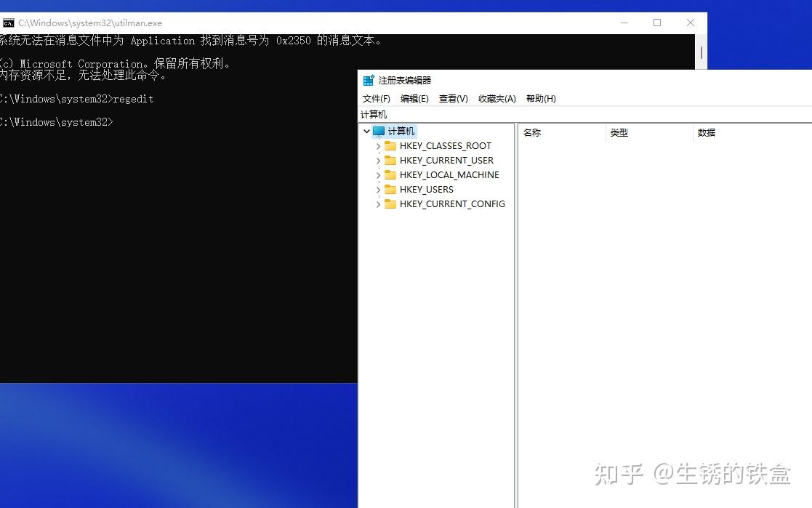This screenshot has height=508, width=812.
Task: Click the registry address bar showing 计算机
Action: click(585, 114)
